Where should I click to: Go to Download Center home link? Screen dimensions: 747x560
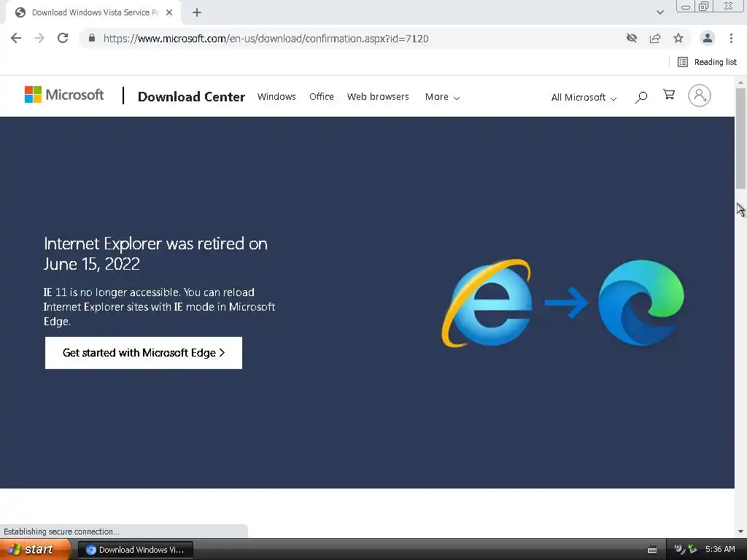click(191, 97)
